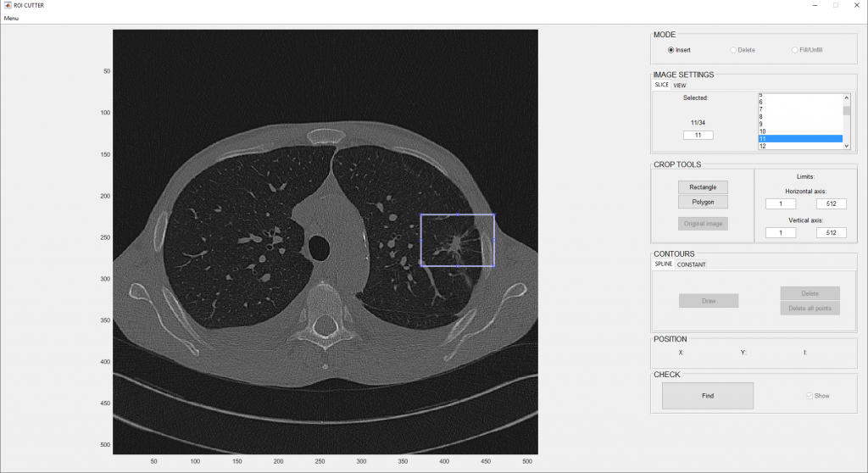Open the Menu item in menu bar

click(11, 19)
